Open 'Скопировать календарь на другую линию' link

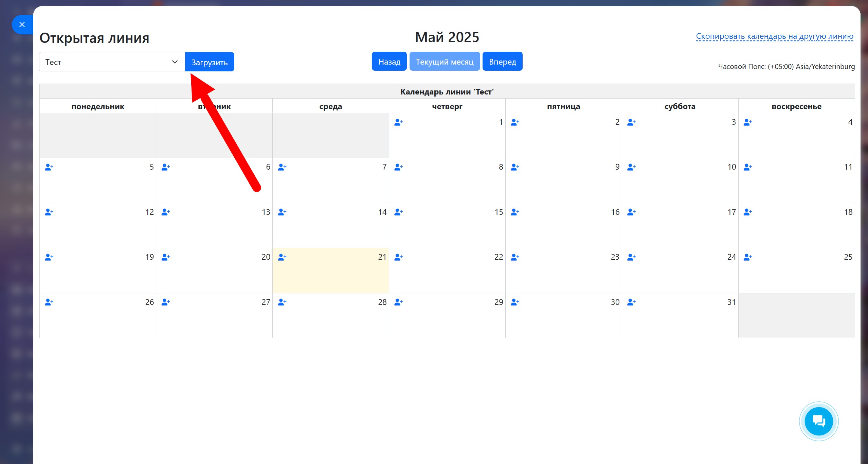[774, 36]
